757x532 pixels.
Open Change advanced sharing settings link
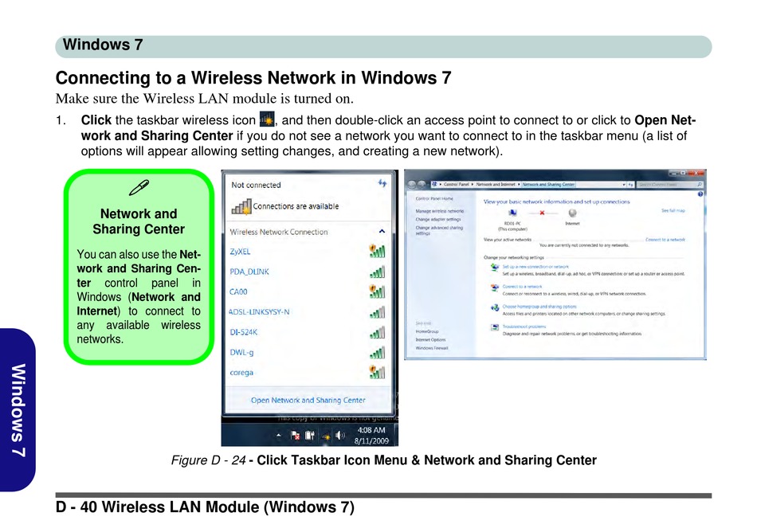pyautogui.click(x=439, y=230)
